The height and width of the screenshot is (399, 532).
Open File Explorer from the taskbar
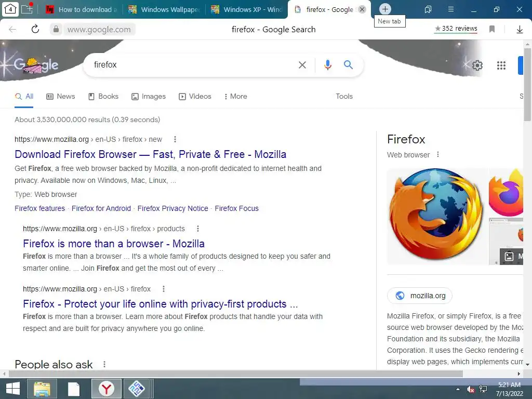point(42,389)
